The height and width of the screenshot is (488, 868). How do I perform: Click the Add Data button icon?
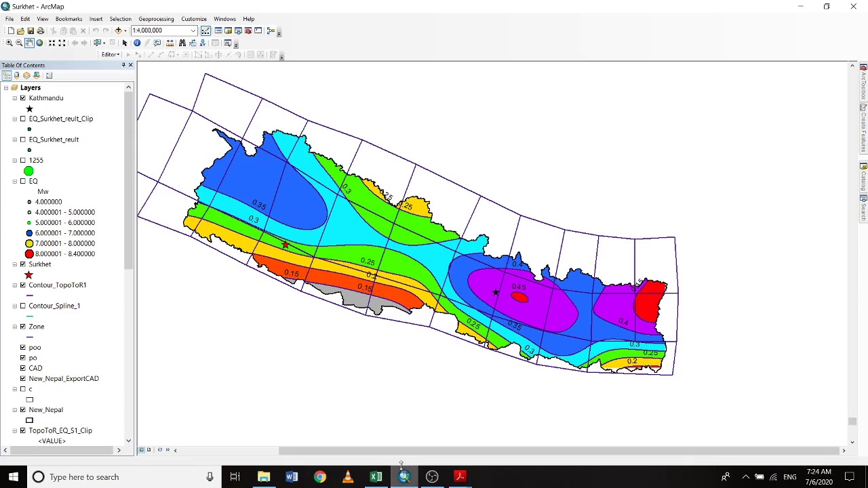[x=118, y=30]
